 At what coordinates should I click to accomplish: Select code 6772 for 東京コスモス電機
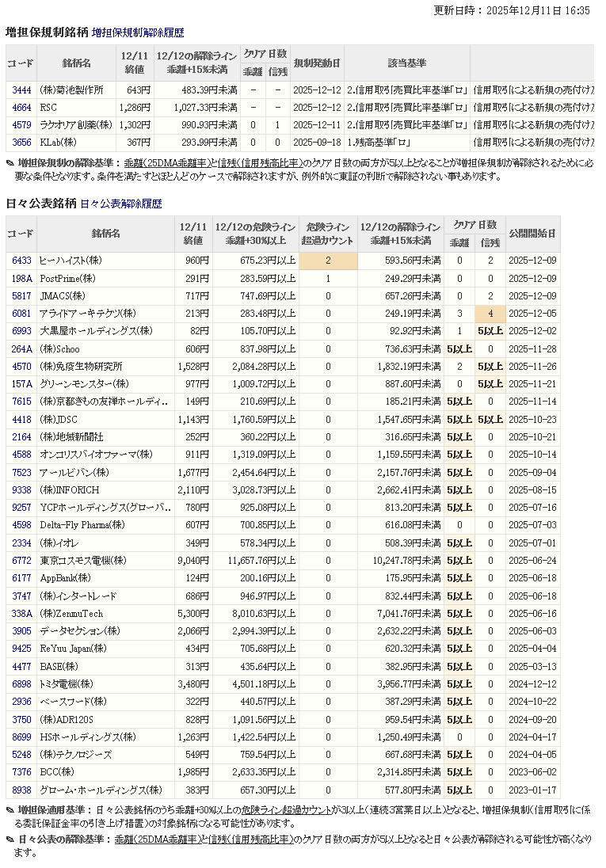(21, 561)
